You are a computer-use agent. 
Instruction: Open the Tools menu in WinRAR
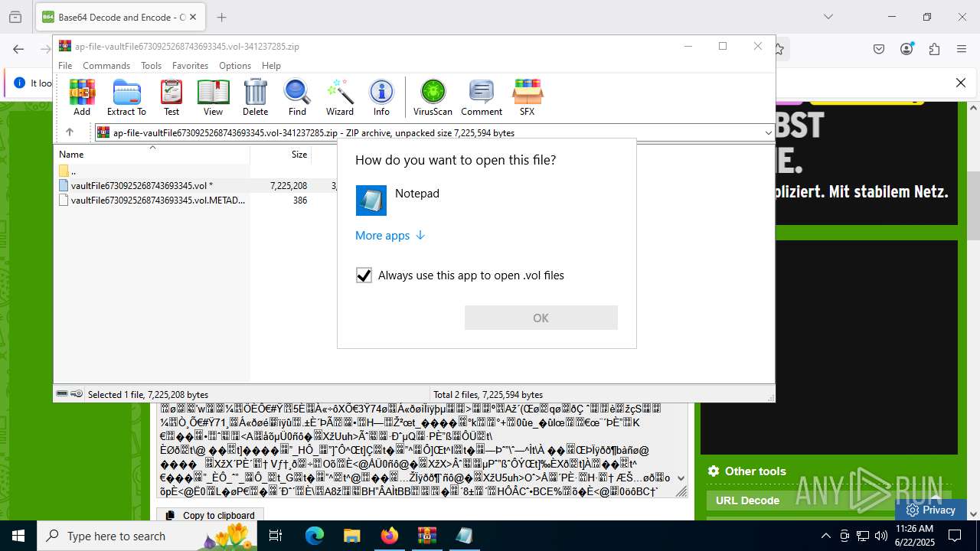point(151,66)
